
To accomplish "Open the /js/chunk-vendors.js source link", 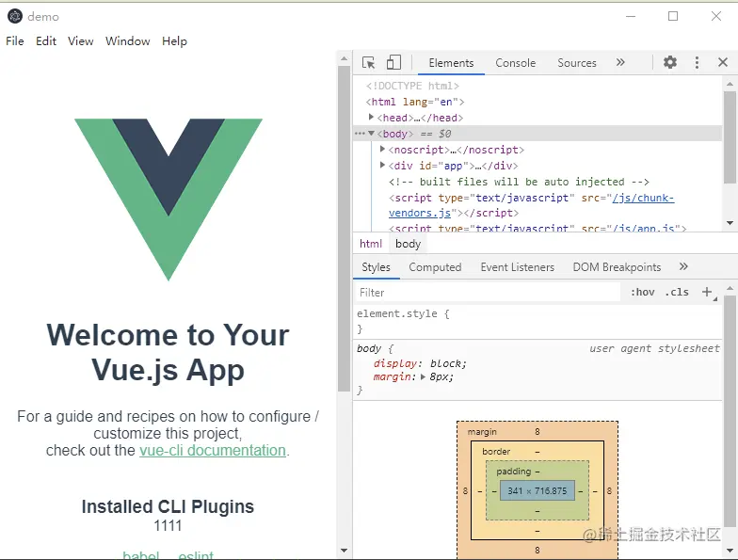I will (531, 205).
